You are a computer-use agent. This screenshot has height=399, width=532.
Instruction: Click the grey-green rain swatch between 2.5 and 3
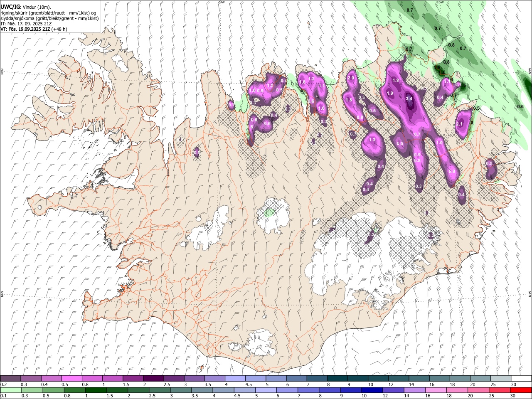(160, 390)
